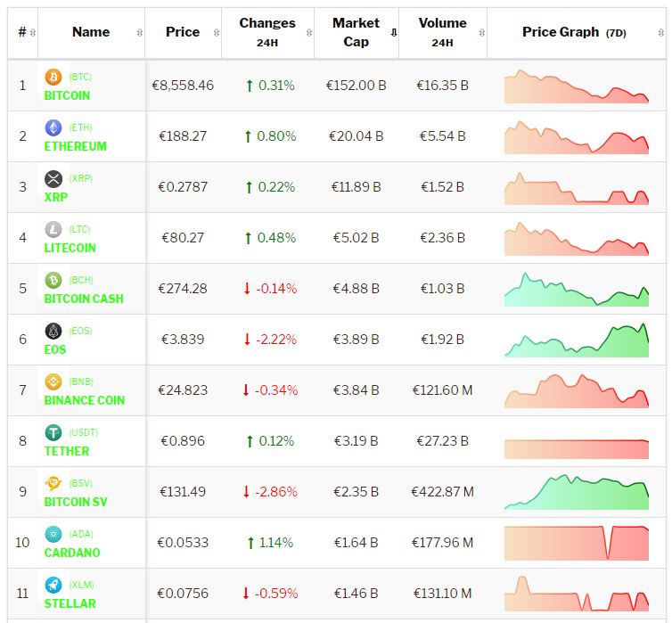Sort by rank number column header
This screenshot has width=672, height=623.
[x=22, y=32]
